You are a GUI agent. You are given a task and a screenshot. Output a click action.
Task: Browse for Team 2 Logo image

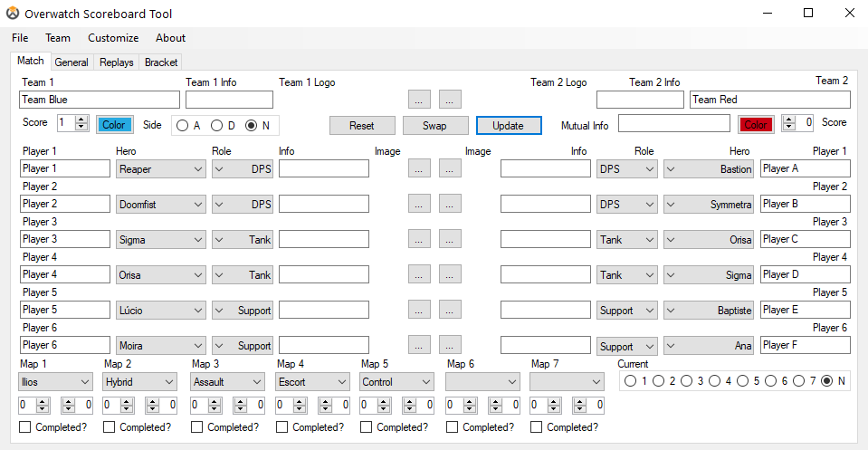coord(450,100)
